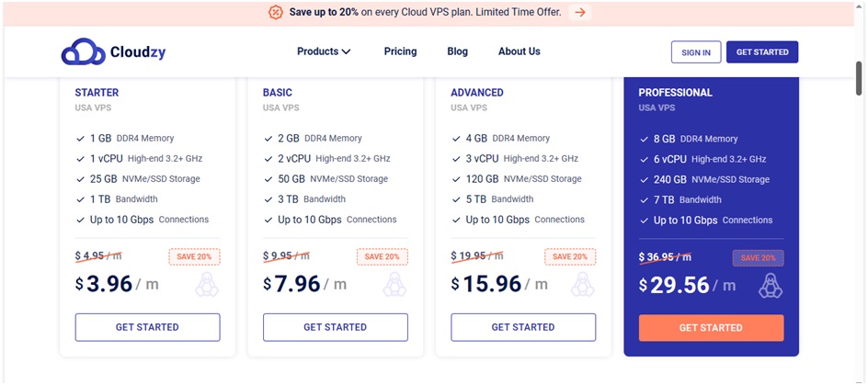
Task: Click the header GET STARTED button
Action: point(762,52)
